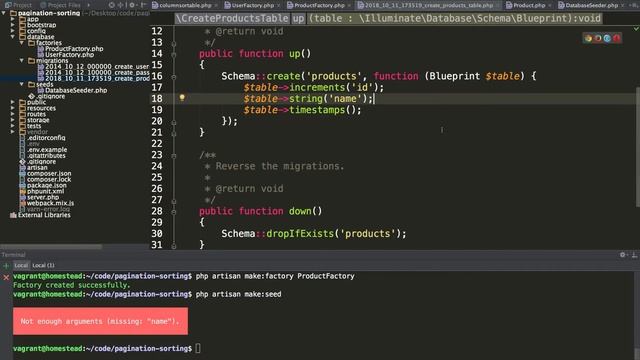Switch to Product.php editor tab
Image resolution: width=640 pixels, height=360 pixels.
click(529, 5)
